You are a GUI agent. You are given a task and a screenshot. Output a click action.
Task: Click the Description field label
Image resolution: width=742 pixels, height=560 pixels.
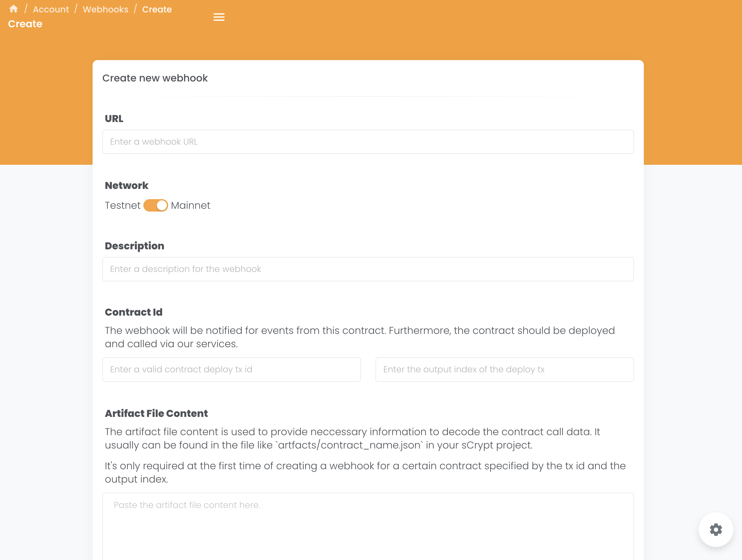(x=134, y=246)
